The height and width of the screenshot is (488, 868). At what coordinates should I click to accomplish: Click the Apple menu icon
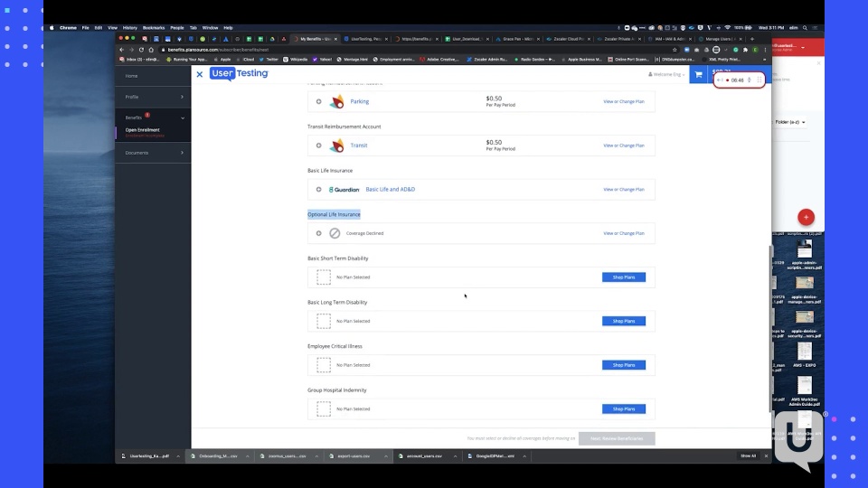(x=52, y=28)
